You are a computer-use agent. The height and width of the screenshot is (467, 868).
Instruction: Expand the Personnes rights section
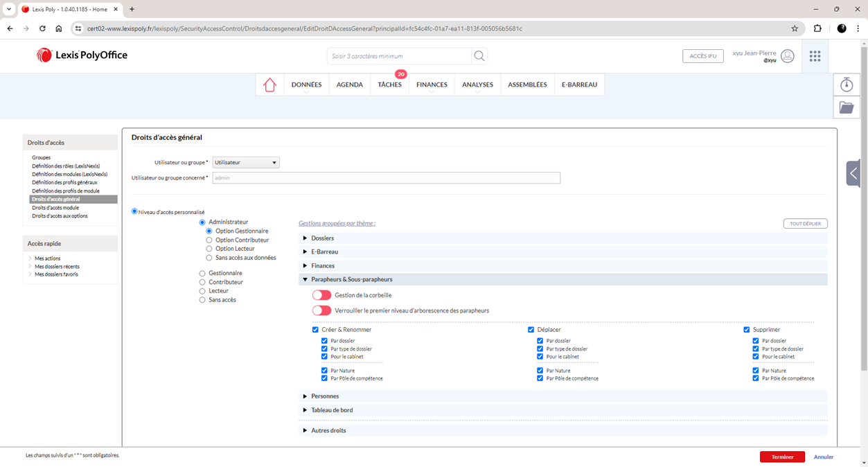tap(563, 396)
